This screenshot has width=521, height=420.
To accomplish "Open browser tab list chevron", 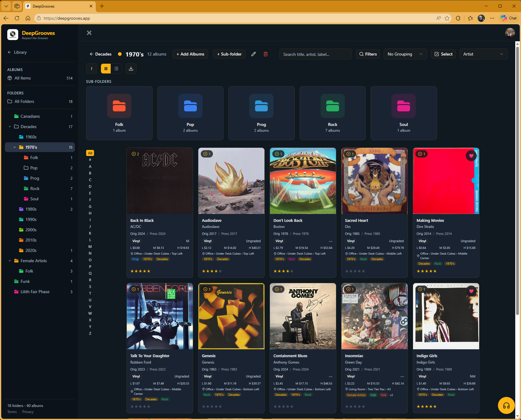I will (x=6, y=6).
